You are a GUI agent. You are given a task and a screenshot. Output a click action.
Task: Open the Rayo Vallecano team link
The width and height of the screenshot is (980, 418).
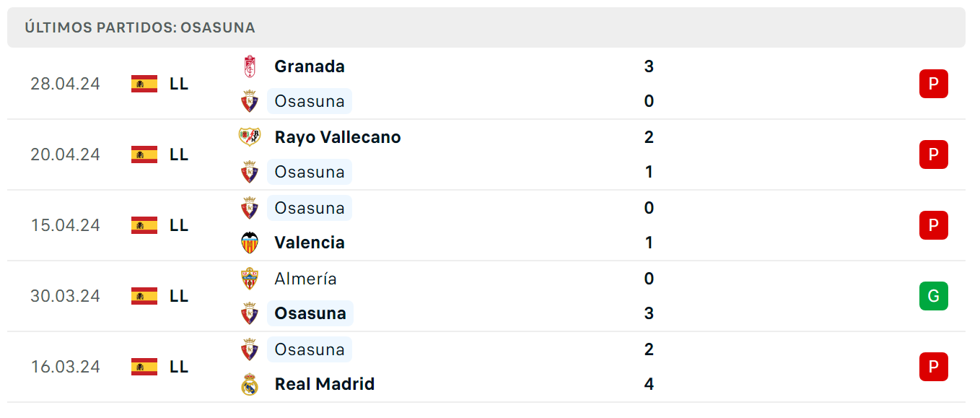(338, 137)
